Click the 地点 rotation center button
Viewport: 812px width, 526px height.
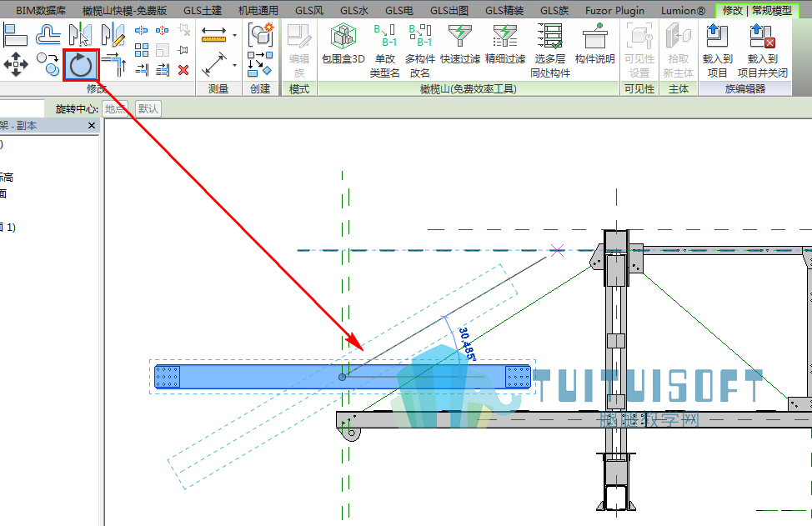(x=115, y=108)
